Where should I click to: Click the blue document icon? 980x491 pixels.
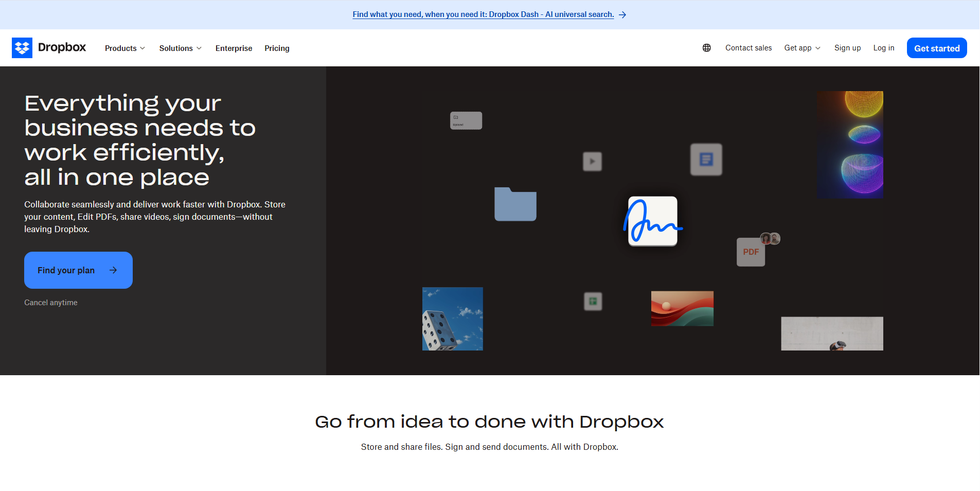pos(706,160)
